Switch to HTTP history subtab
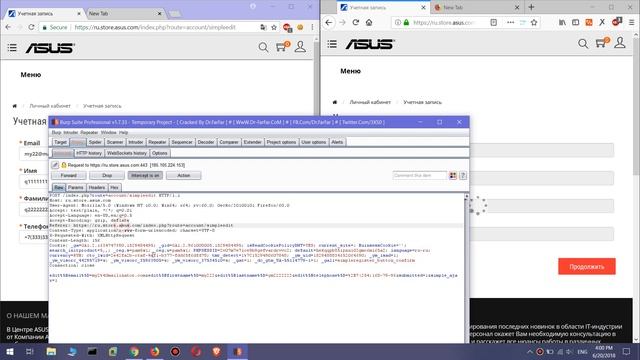The height and width of the screenshot is (360, 640). [89, 153]
